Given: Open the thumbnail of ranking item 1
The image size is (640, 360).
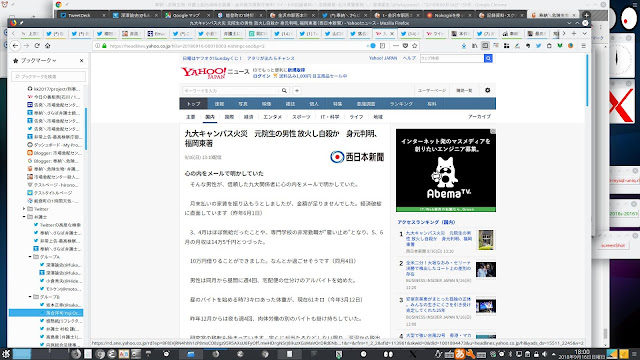Looking at the screenshot, I should click(486, 240).
